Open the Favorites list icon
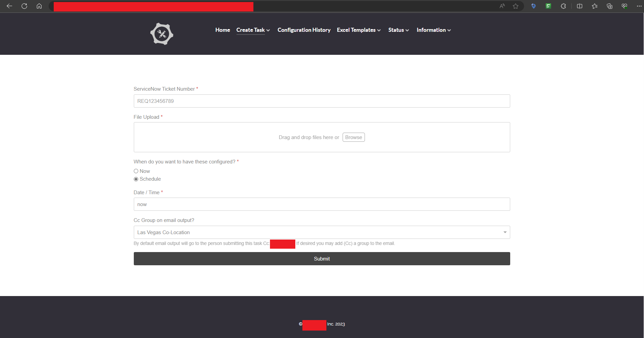 click(595, 6)
